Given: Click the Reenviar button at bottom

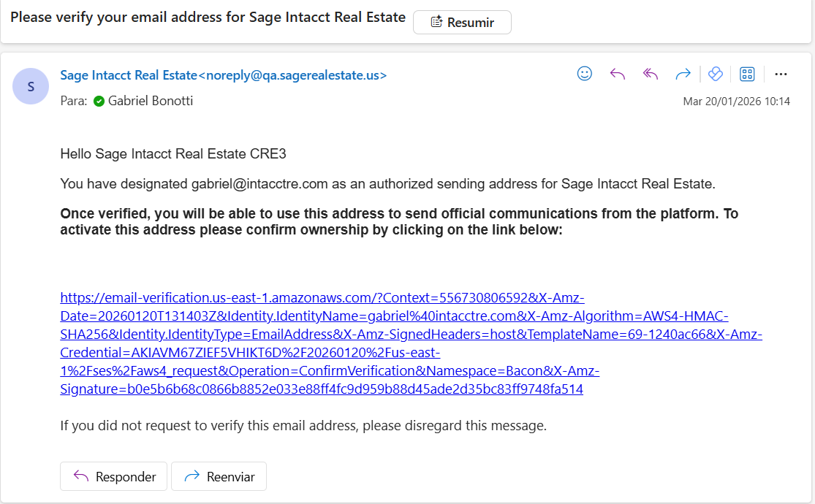Looking at the screenshot, I should point(219,476).
